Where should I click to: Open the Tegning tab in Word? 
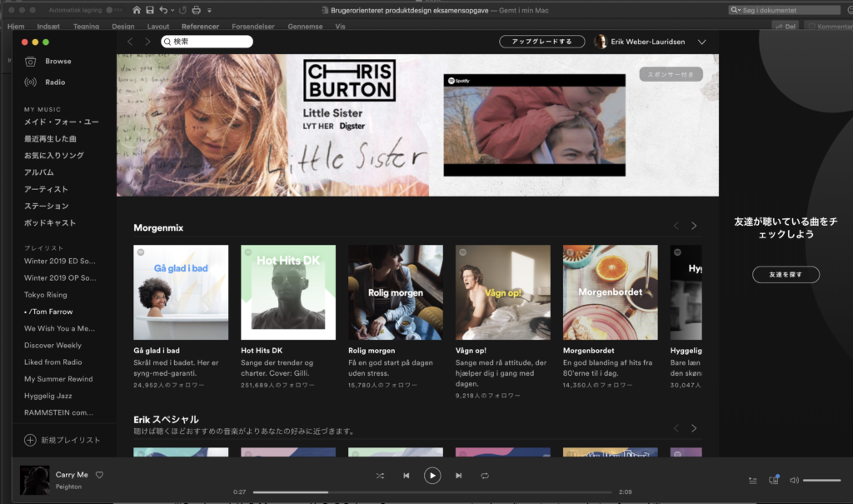(86, 26)
